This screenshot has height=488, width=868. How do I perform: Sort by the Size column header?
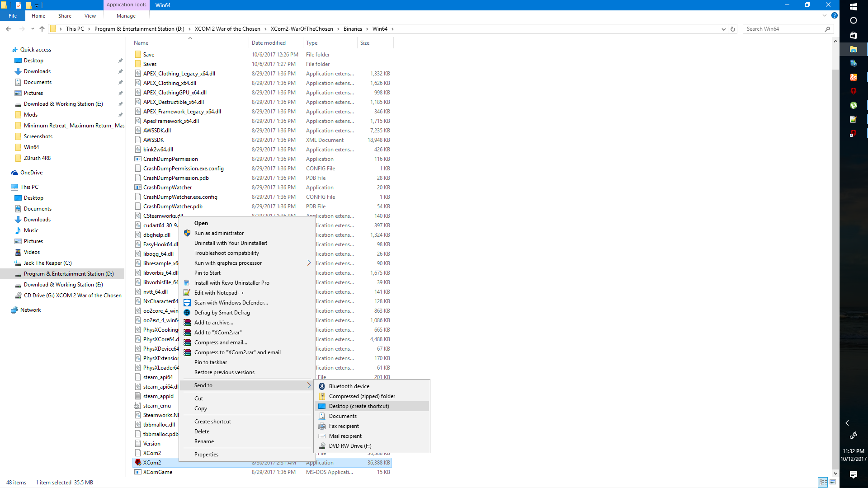pos(375,43)
